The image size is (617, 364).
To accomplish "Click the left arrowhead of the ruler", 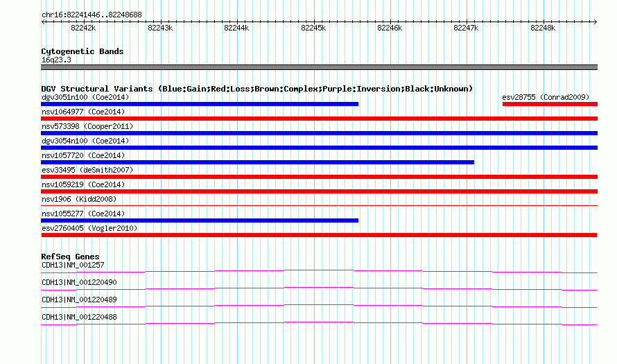I will click(43, 22).
